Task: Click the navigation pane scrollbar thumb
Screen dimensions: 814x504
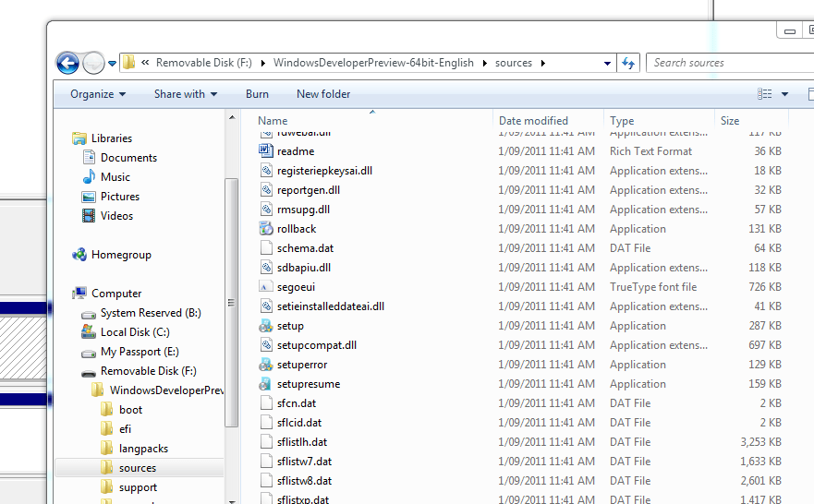Action: click(x=232, y=303)
